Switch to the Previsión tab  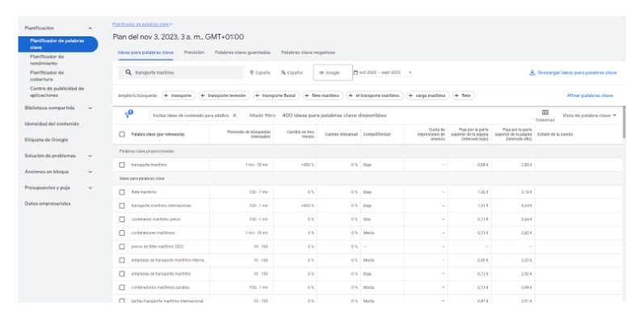point(194,52)
